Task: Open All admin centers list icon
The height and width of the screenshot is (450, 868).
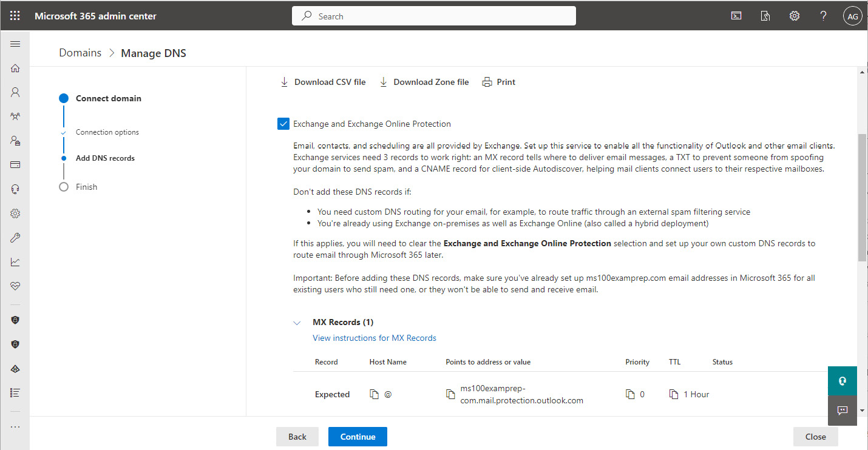Action: point(15,392)
